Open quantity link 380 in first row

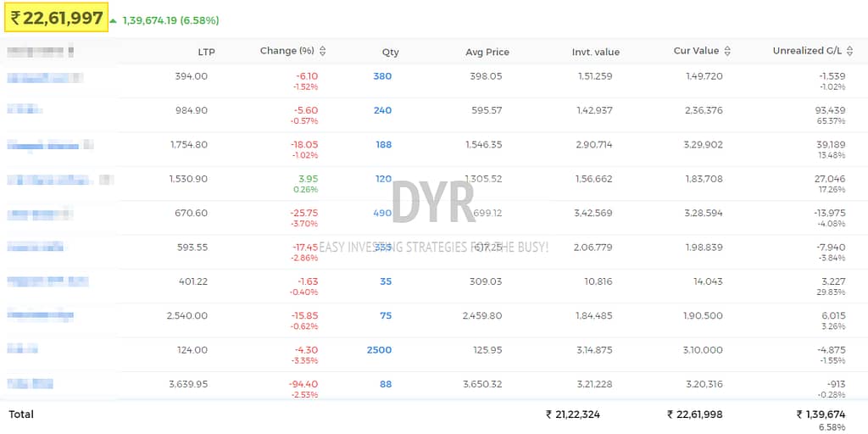[x=382, y=76]
